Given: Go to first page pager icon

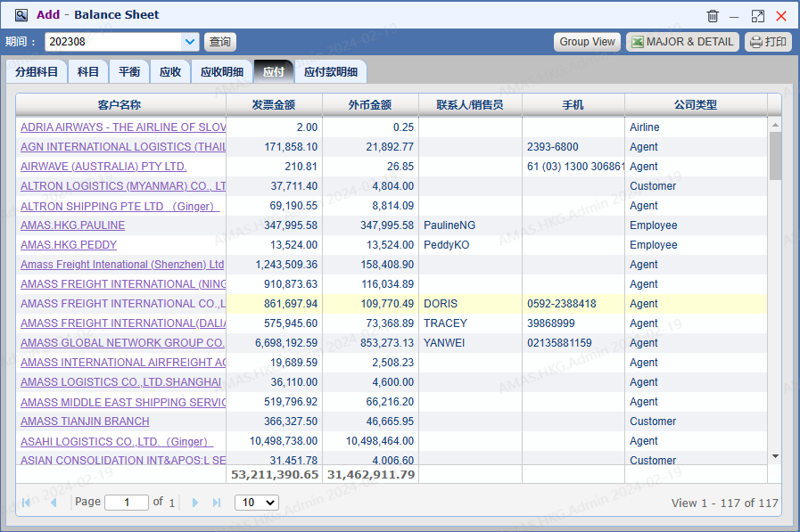Looking at the screenshot, I should (26, 503).
